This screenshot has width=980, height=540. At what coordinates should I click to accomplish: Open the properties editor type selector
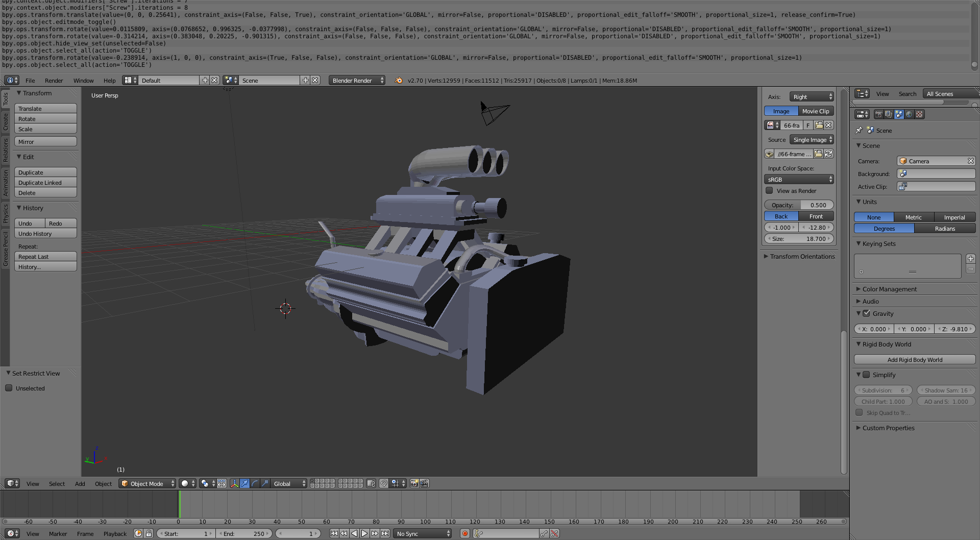(x=862, y=114)
